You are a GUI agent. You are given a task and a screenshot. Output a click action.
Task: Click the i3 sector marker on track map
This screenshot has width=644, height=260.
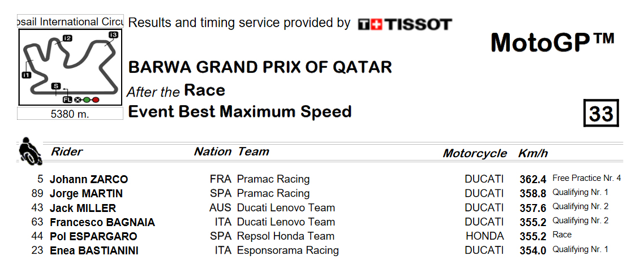click(x=113, y=35)
